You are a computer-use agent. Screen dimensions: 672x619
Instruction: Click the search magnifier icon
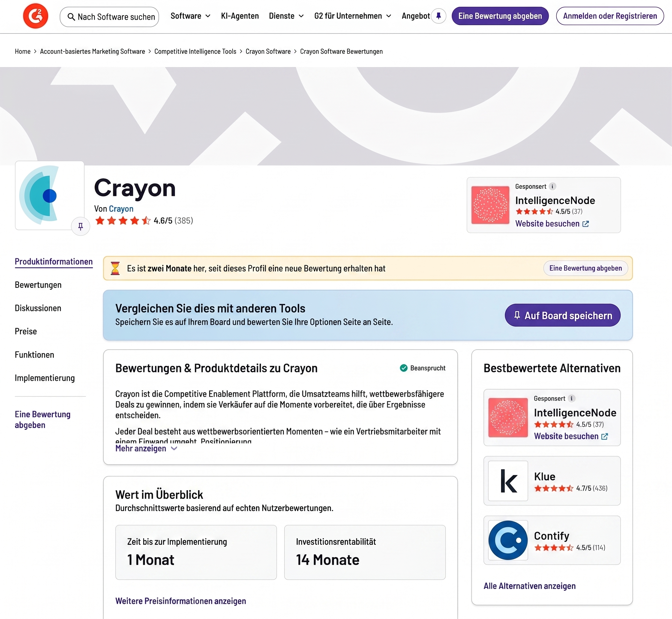click(71, 17)
